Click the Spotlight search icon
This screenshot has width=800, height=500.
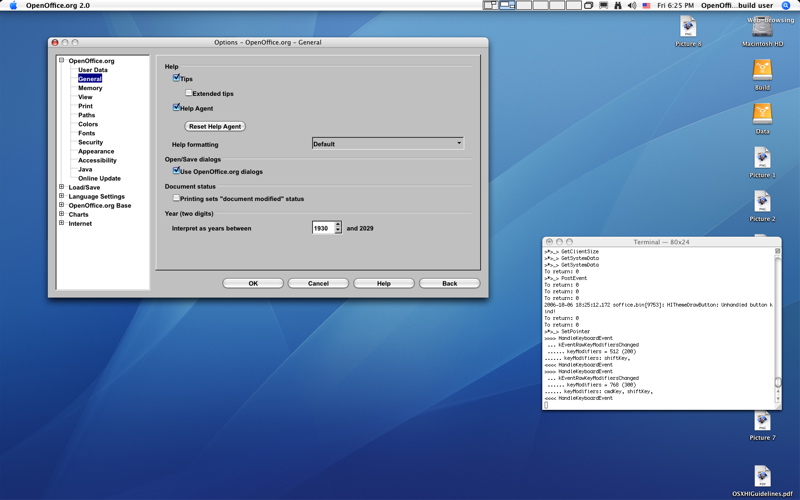[786, 6]
